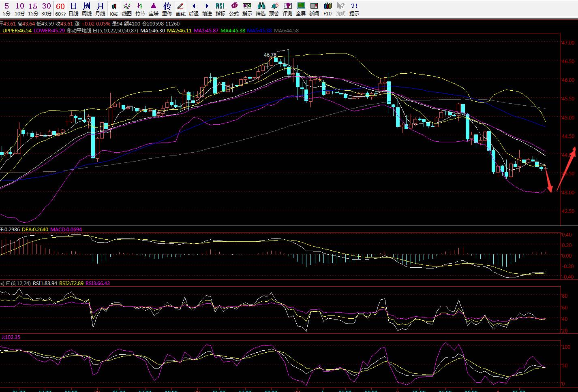
Task: Switch to 全屏 full screen mode
Action: click(x=301, y=9)
